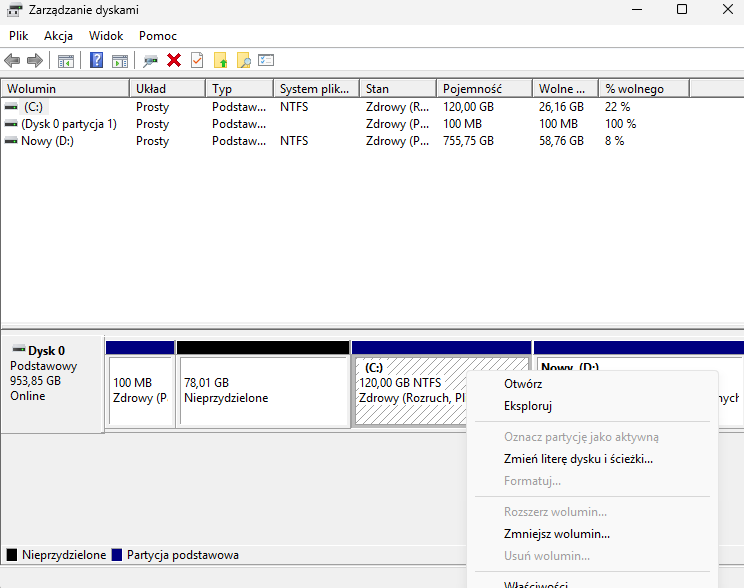This screenshot has width=744, height=588.
Task: Click the drive icon of Dysk 0 partycja 1
Action: [11, 124]
